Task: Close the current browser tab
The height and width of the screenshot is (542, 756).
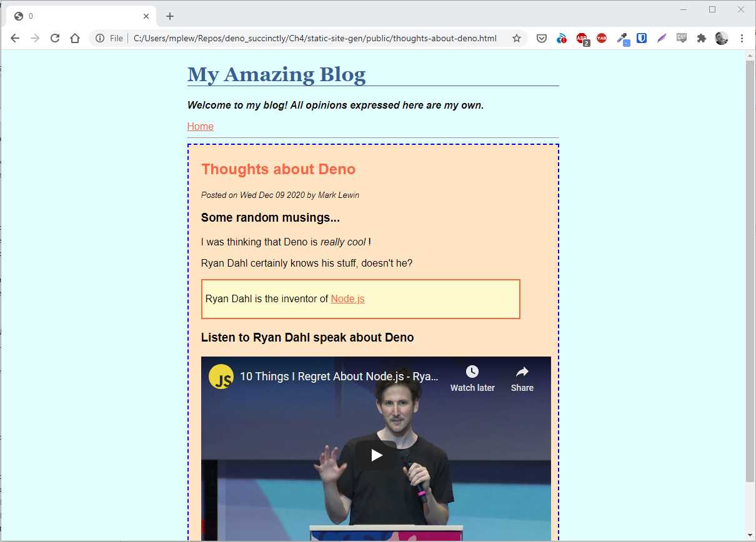Action: coord(146,16)
